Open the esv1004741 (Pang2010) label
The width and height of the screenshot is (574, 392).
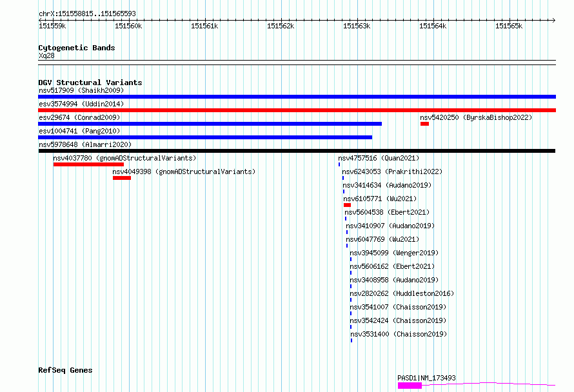point(79,131)
